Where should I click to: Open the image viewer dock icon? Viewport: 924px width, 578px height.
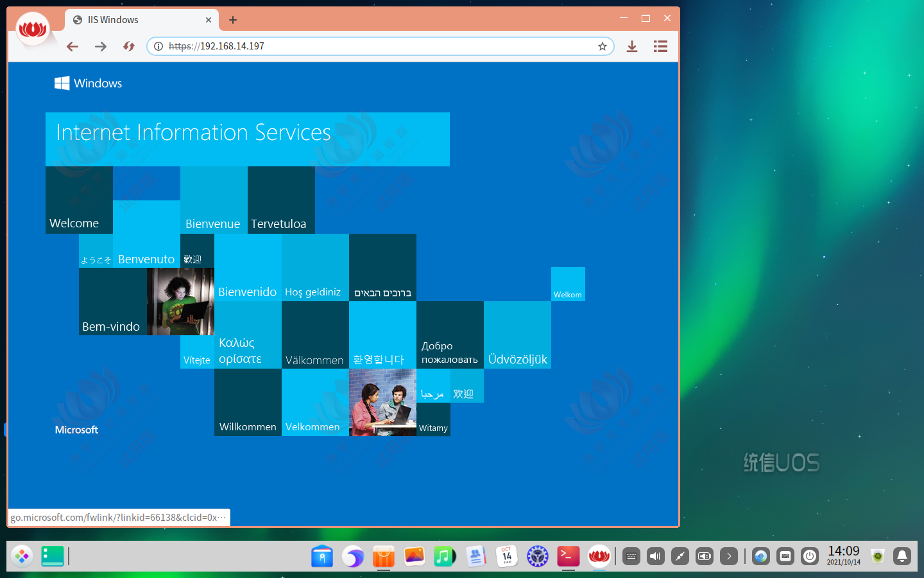point(415,556)
